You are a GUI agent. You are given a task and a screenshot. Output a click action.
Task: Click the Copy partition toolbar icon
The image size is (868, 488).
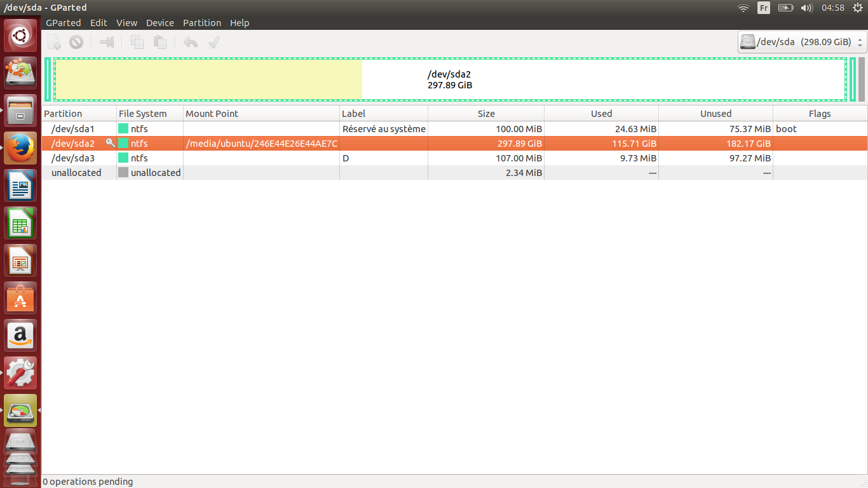pyautogui.click(x=137, y=43)
